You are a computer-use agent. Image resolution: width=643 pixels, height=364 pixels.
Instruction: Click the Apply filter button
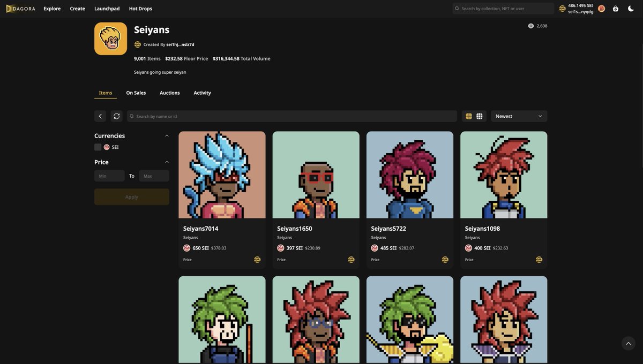coord(132,197)
